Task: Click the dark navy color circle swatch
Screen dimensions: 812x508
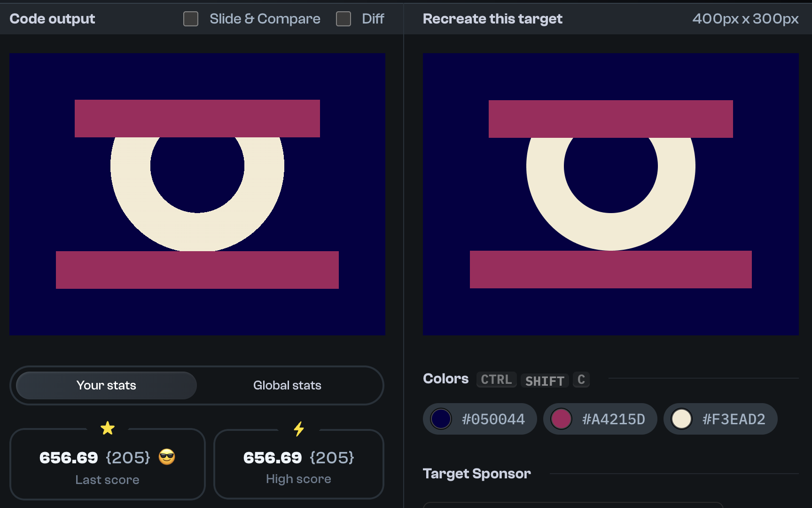Action: point(441,419)
